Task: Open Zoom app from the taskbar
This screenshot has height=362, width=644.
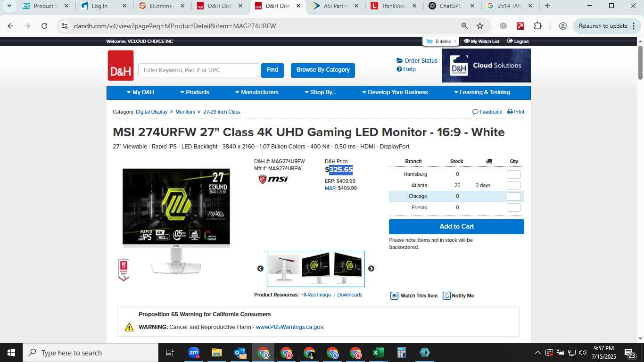Action: pyautogui.click(x=194, y=353)
